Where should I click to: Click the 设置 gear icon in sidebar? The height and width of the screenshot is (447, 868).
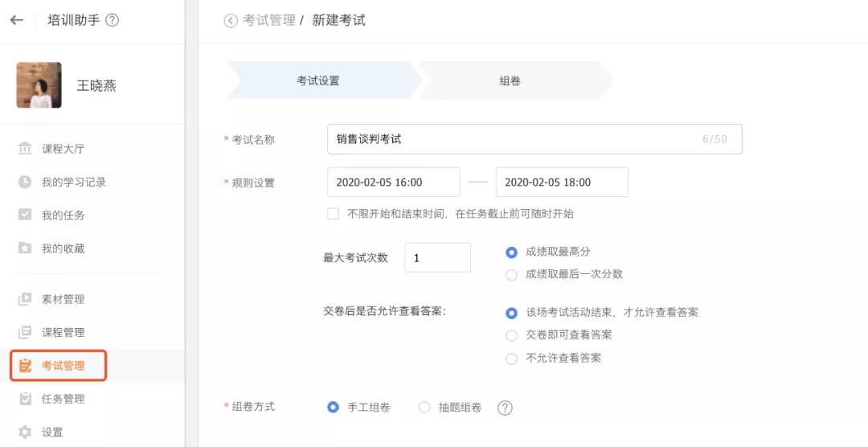[x=25, y=432]
